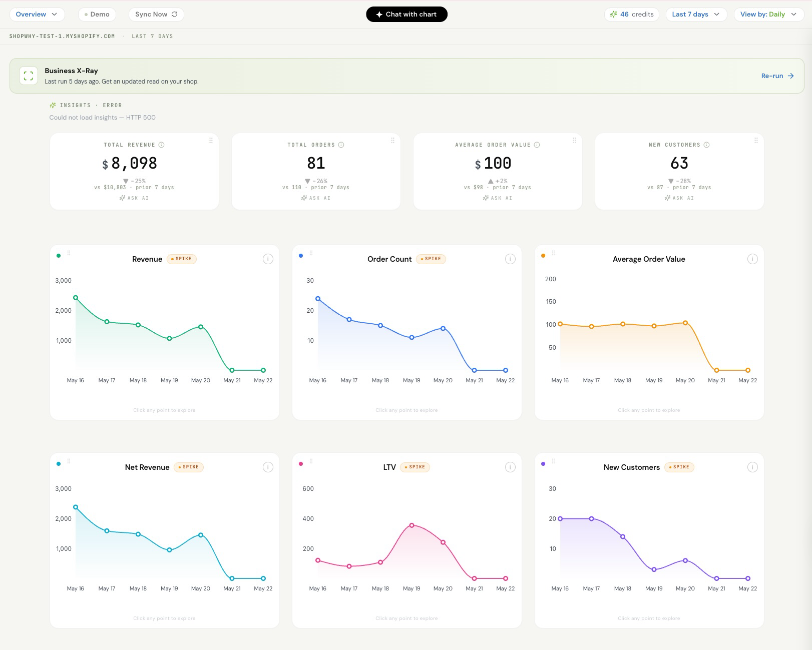Screen dimensions: 812x650
Task: Click the May 19 point on Order Count chart
Action: [x=412, y=338]
